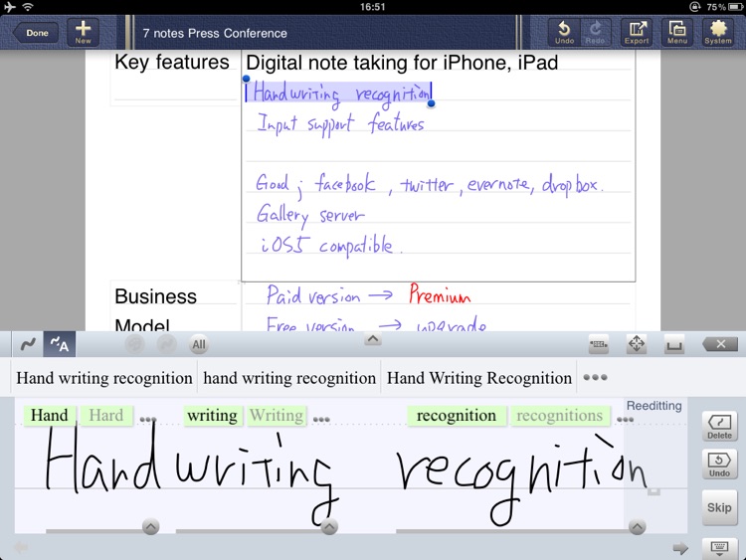This screenshot has height=560, width=746.
Task: Choose candidate 'Hand writing recognition'
Action: coord(104,378)
